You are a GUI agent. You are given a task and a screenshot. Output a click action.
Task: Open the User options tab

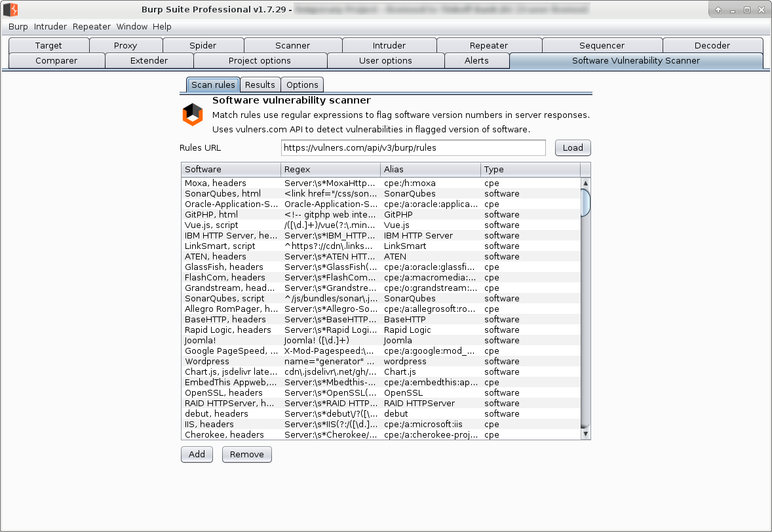pyautogui.click(x=385, y=60)
